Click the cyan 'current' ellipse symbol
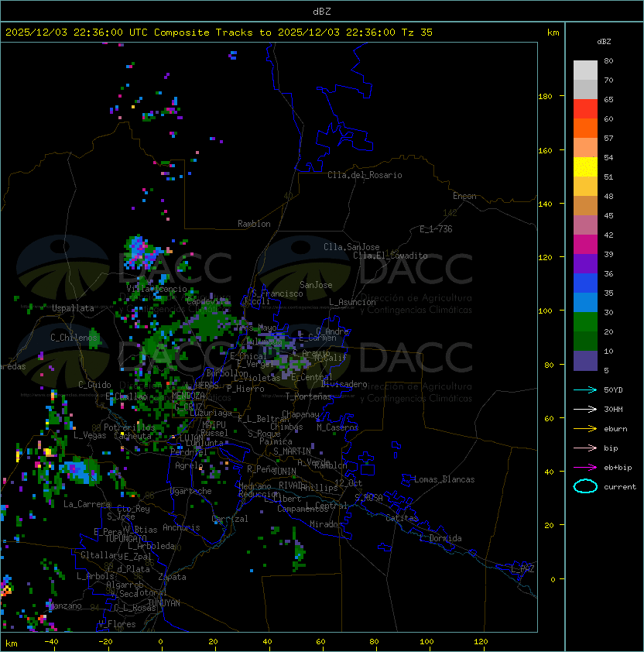The image size is (644, 652). [x=585, y=486]
